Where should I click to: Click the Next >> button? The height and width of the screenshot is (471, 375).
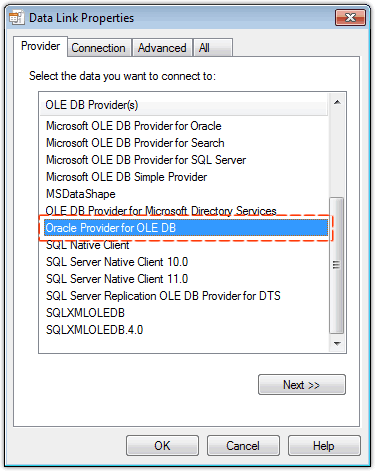tap(302, 385)
